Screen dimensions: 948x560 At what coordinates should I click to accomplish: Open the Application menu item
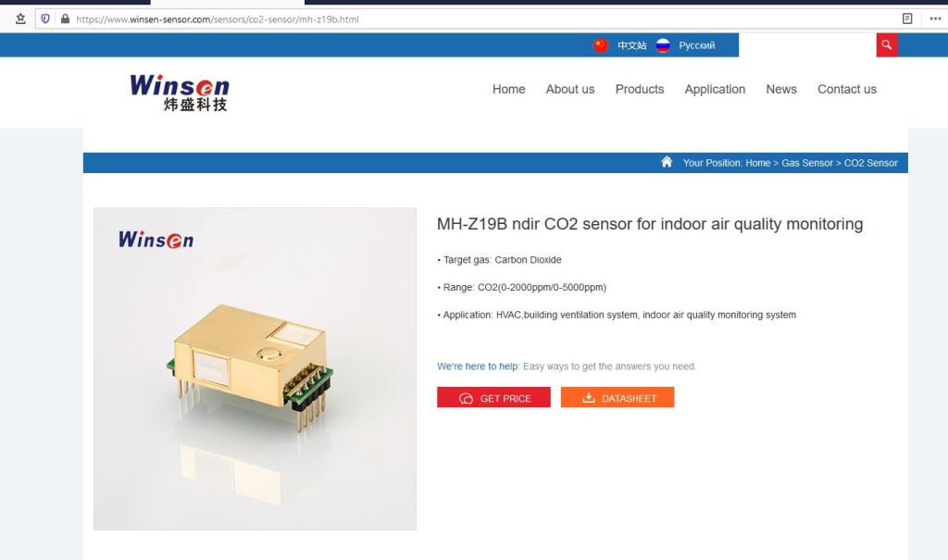(x=715, y=89)
